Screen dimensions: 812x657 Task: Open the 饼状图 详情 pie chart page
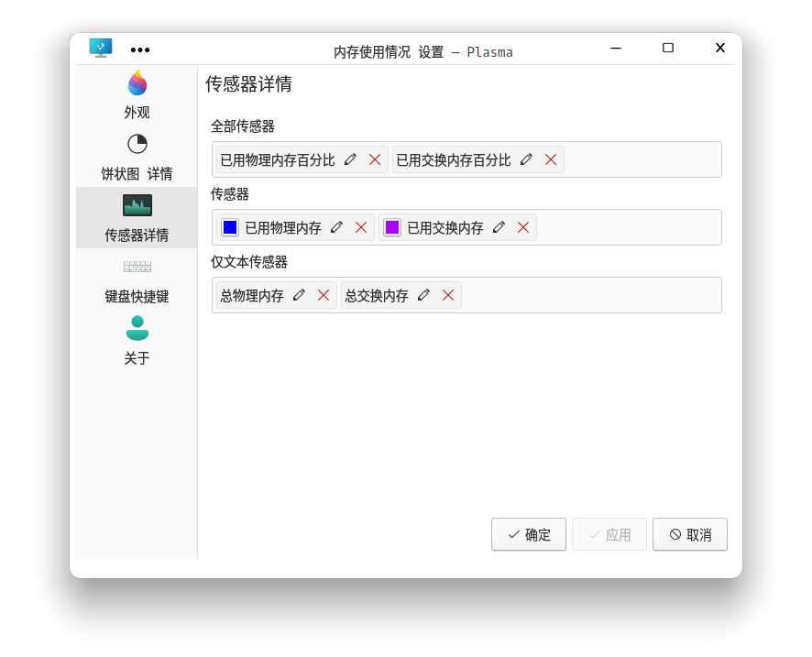point(137,157)
